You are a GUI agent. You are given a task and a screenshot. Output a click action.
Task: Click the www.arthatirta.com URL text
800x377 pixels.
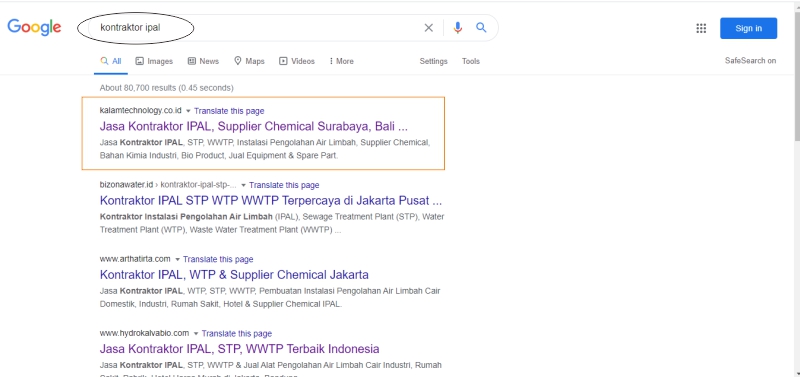coord(135,259)
